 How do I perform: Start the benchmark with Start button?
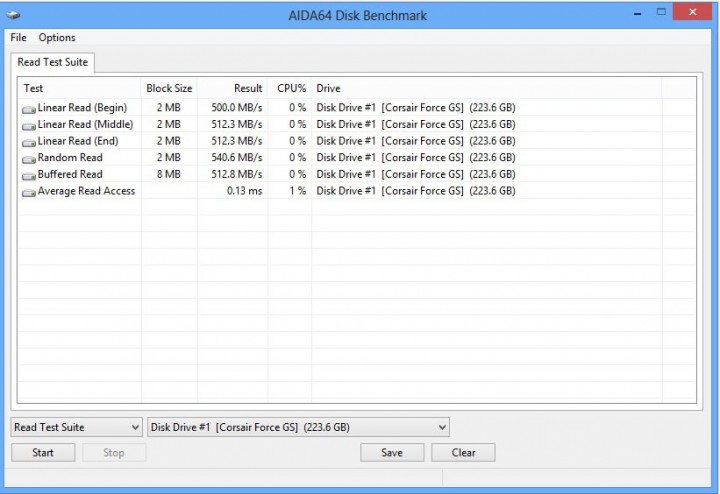pos(43,453)
